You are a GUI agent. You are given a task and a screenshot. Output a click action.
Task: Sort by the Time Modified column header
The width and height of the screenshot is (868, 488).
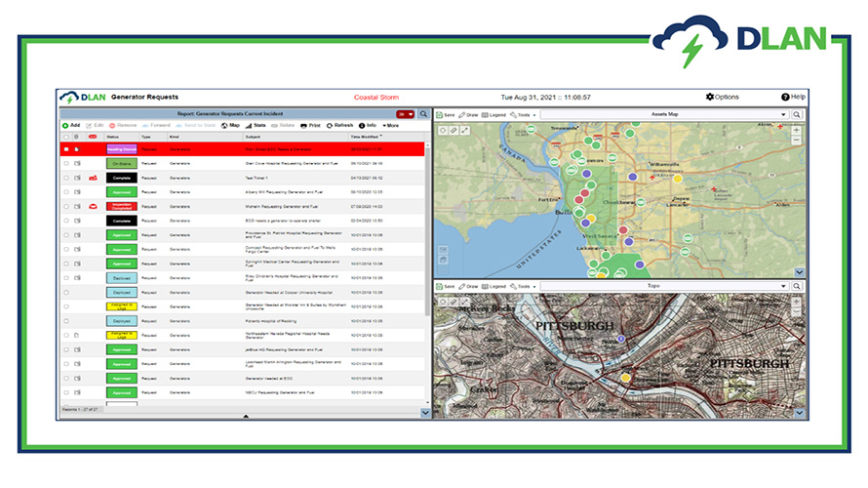[366, 137]
